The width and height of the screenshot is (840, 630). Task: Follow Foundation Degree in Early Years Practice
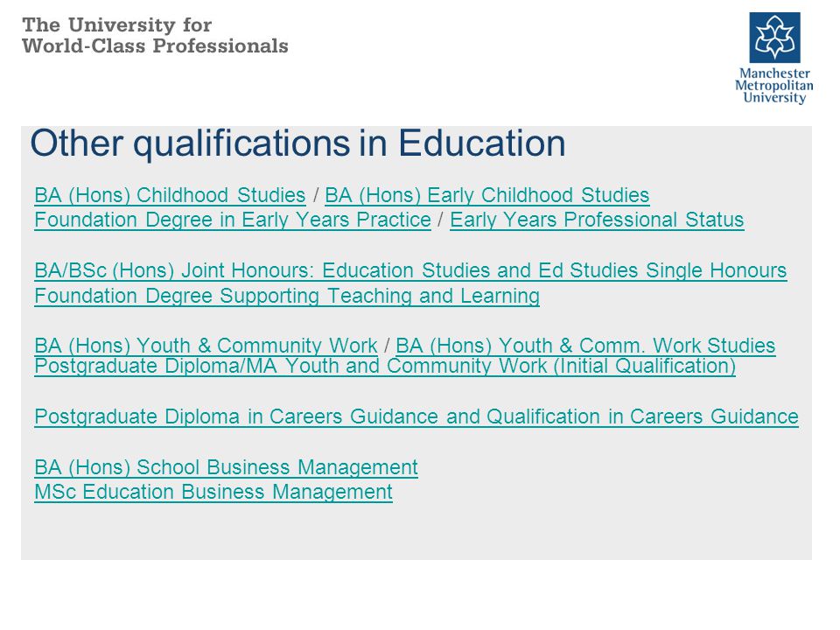233,220
